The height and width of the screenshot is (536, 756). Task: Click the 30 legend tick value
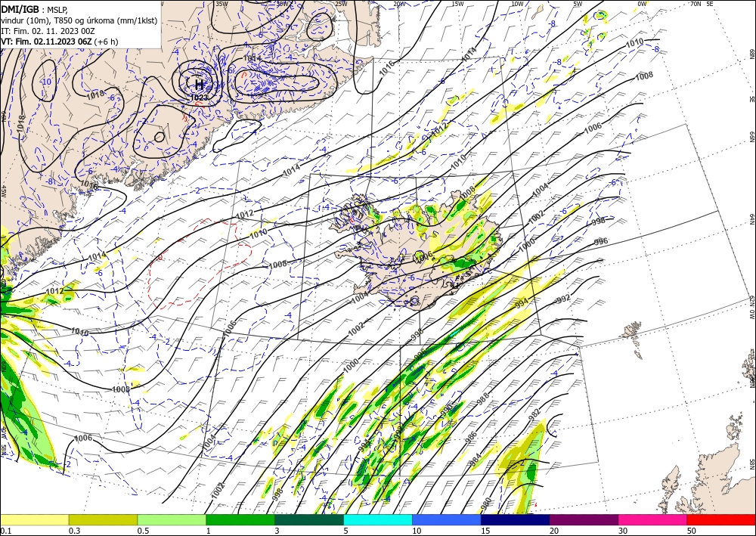pyautogui.click(x=624, y=531)
